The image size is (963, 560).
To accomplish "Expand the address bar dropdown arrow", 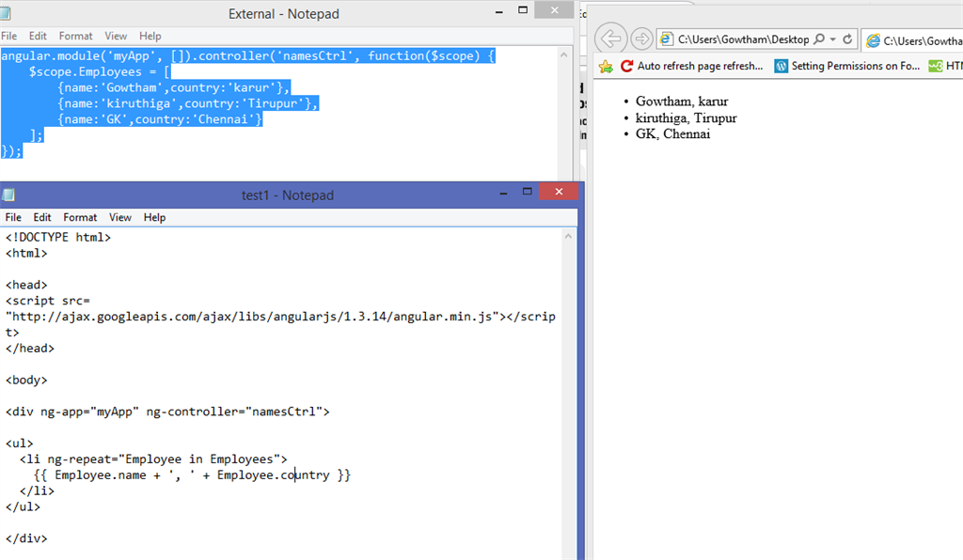I will (833, 39).
